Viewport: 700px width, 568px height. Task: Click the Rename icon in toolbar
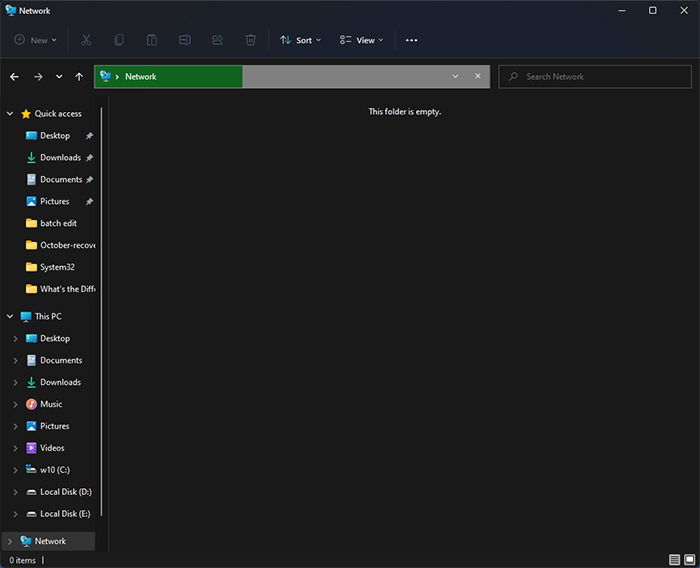[x=185, y=40]
